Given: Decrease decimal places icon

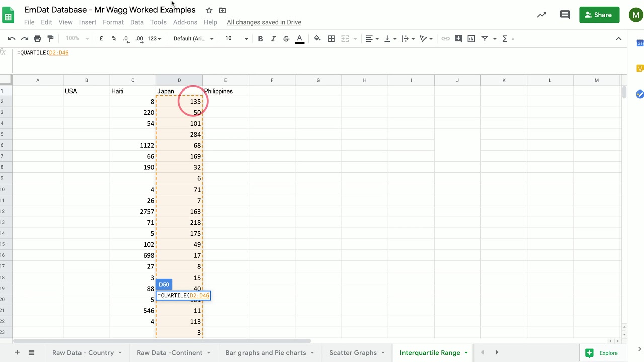Looking at the screenshot, I should (126, 39).
